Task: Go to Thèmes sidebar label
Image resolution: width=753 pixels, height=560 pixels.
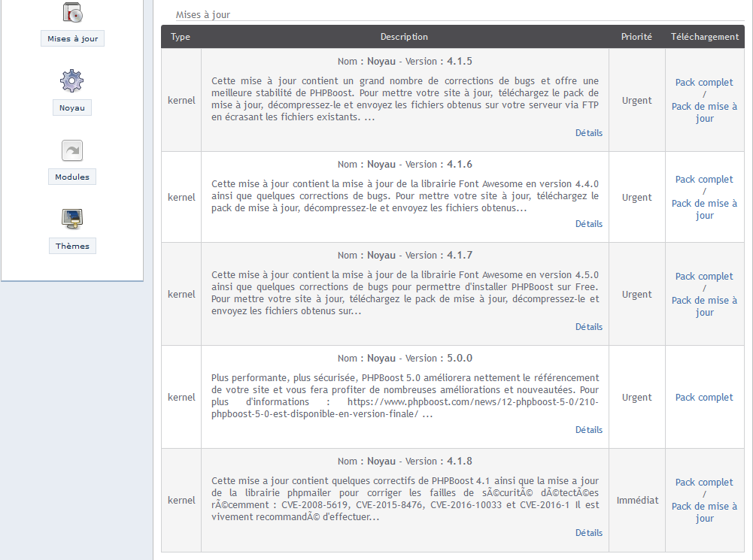Action: pos(72,246)
